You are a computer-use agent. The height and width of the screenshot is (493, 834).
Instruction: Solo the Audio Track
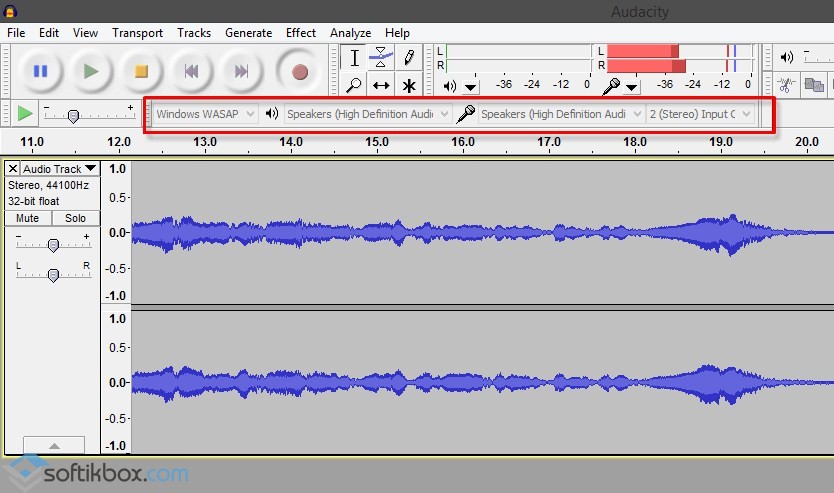pyautogui.click(x=75, y=218)
